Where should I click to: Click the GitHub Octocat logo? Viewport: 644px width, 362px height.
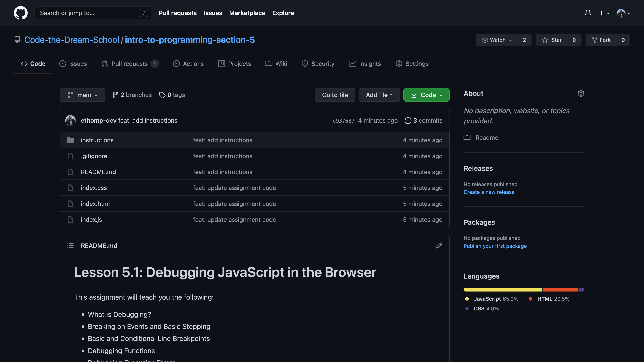point(20,13)
